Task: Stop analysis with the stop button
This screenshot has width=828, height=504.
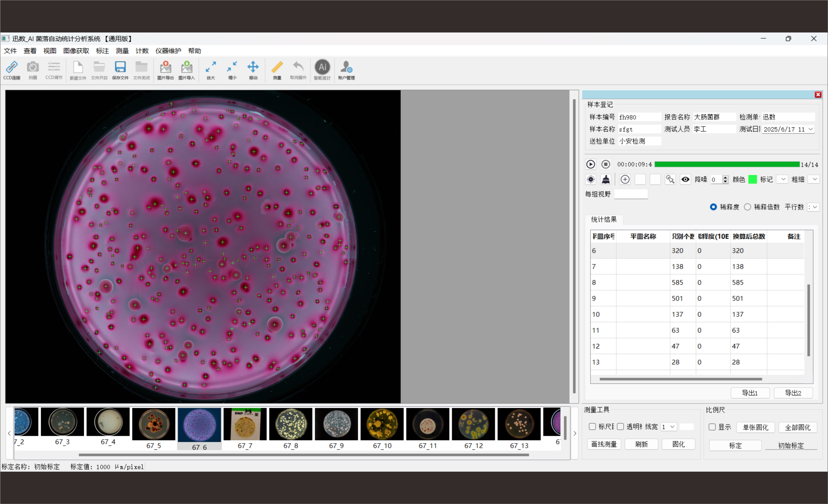Action: tap(605, 164)
